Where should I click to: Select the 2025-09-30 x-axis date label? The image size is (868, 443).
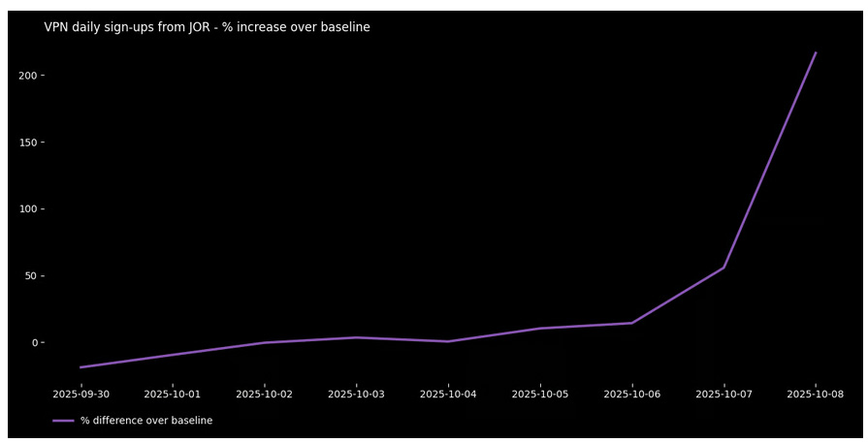click(80, 395)
